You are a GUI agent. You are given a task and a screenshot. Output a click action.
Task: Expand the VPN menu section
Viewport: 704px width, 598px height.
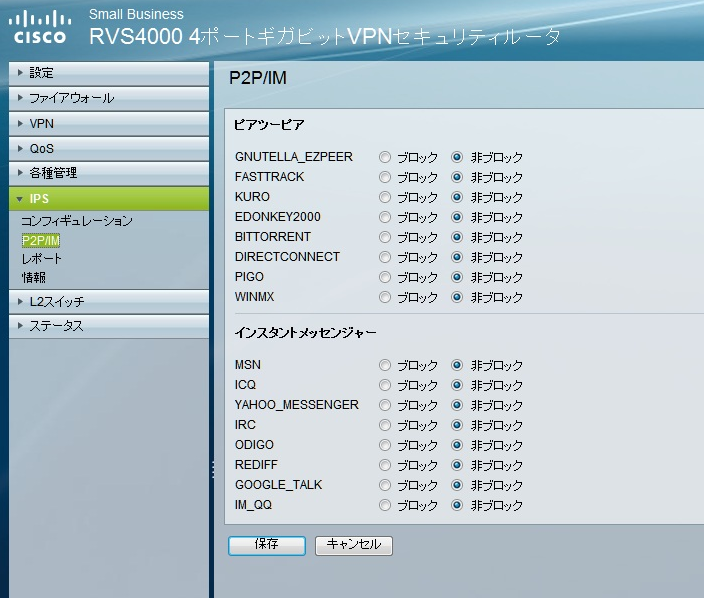pos(109,123)
